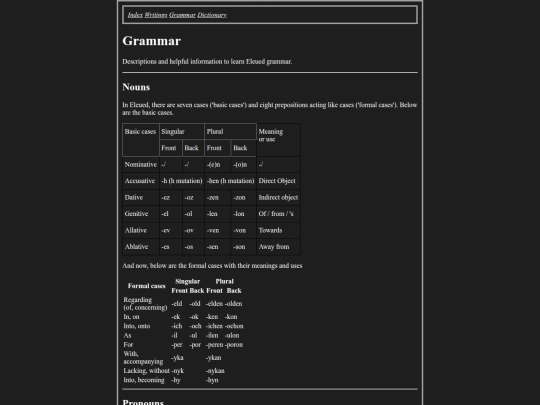Click the 'Towards' meaning cell
The image size is (540, 405).
pos(278,230)
